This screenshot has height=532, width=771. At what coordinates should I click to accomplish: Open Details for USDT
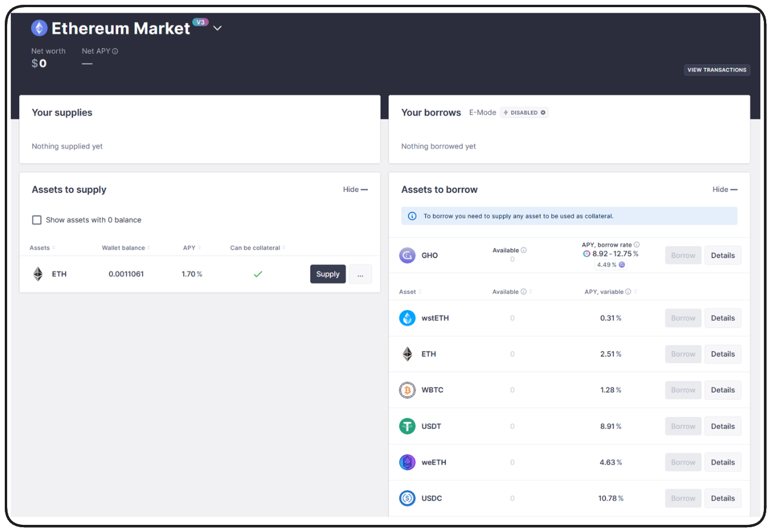[x=723, y=426]
